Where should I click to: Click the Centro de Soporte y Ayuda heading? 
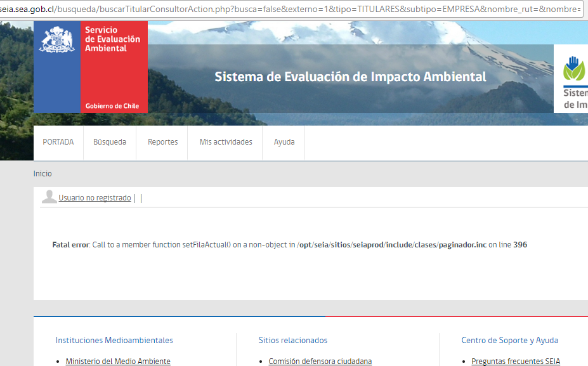(x=509, y=340)
